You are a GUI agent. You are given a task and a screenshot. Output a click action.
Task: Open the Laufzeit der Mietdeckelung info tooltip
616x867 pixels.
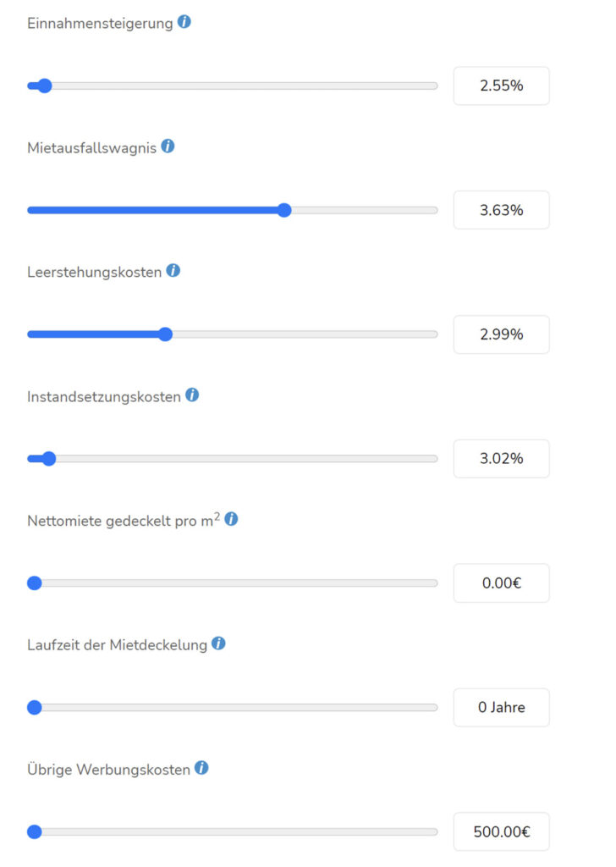(218, 643)
